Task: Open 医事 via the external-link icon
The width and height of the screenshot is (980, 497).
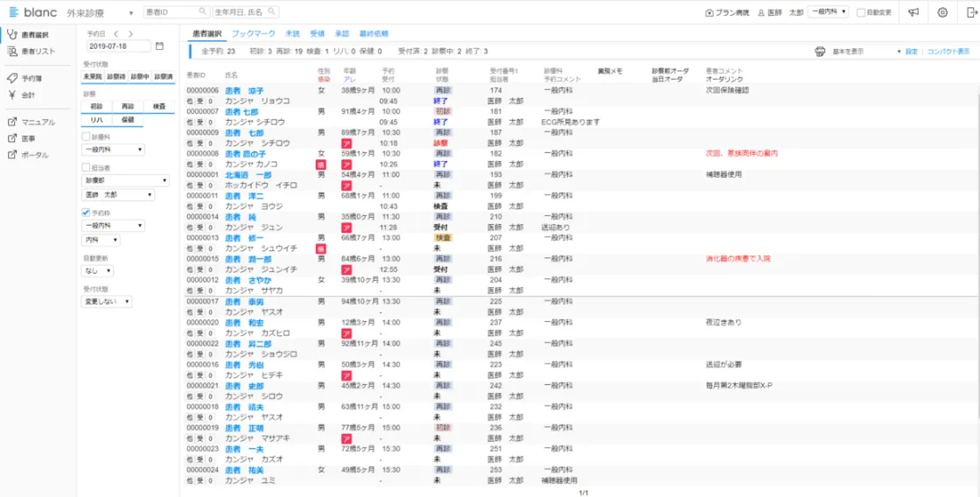Action: click(x=11, y=139)
